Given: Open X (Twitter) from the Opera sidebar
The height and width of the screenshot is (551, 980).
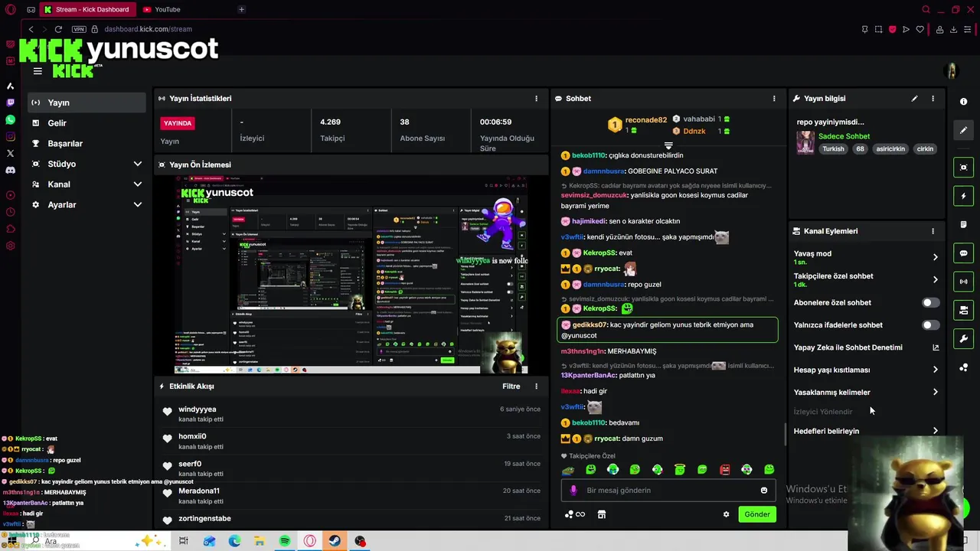Looking at the screenshot, I should tap(10, 153).
